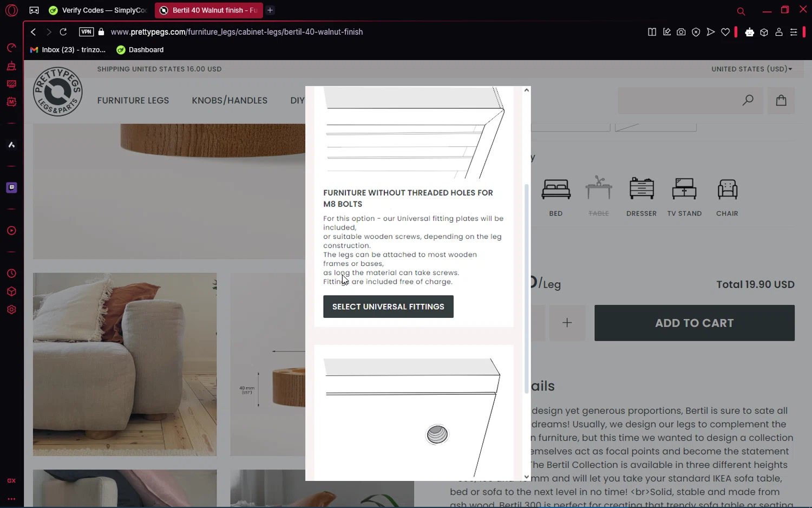
Task: Click the tab search magnifier icon
Action: point(741,11)
